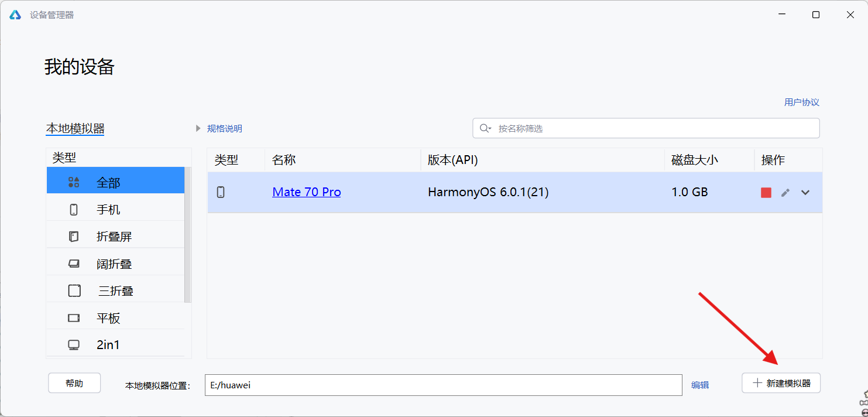
Task: Open 用户协议 link
Action: [802, 102]
